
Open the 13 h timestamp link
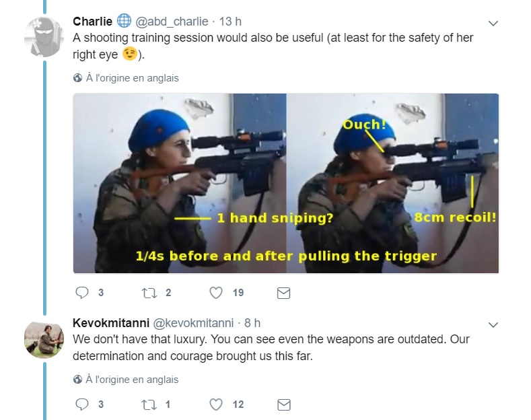[x=230, y=22]
